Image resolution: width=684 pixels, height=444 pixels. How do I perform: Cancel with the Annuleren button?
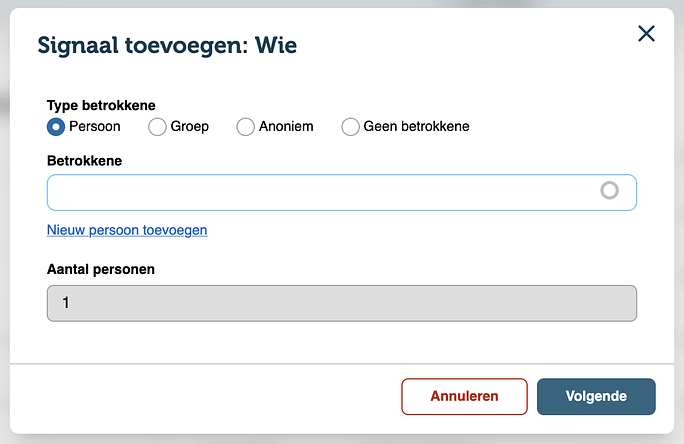[464, 396]
